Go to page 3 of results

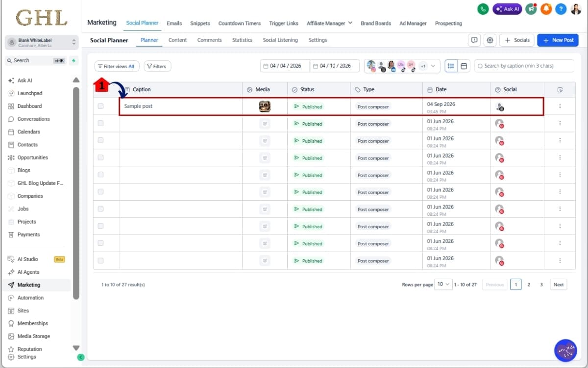(541, 285)
